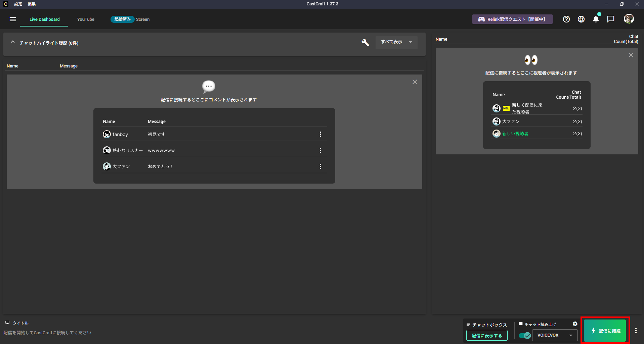Click Message column header in main list
The image size is (644, 344).
coord(69,66)
